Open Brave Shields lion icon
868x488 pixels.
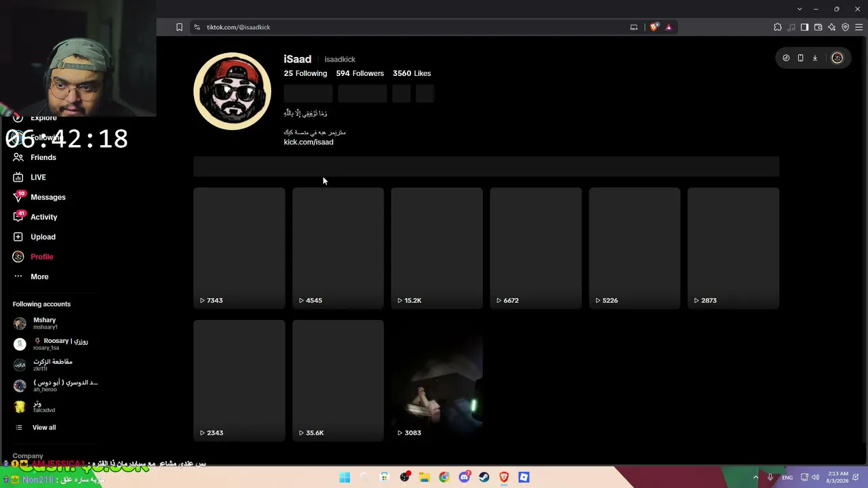coord(654,27)
